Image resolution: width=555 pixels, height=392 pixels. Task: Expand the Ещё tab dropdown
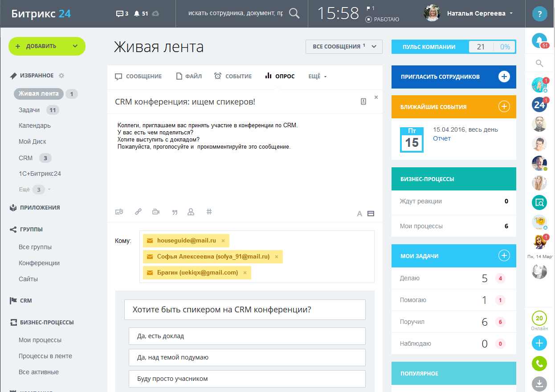click(x=318, y=77)
